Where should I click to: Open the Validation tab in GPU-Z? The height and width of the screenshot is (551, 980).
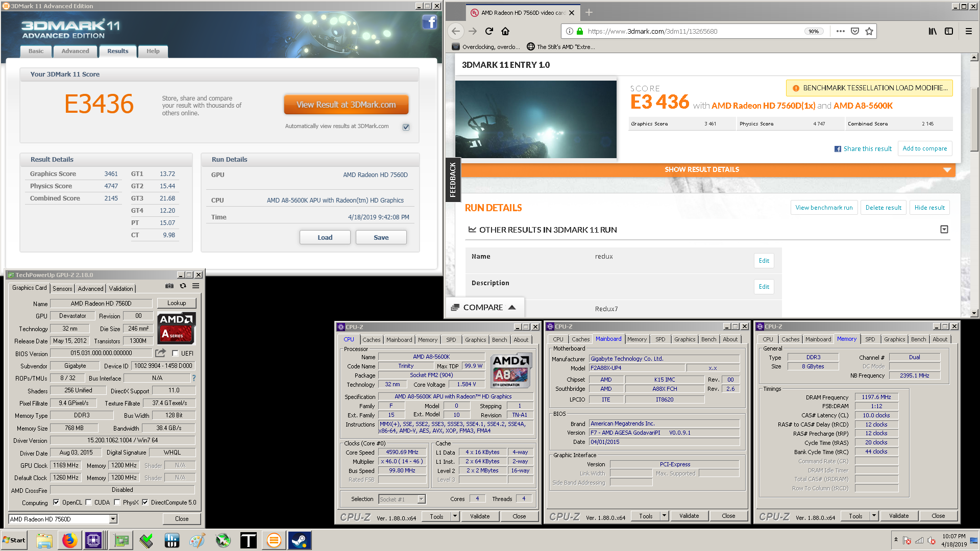click(x=120, y=288)
